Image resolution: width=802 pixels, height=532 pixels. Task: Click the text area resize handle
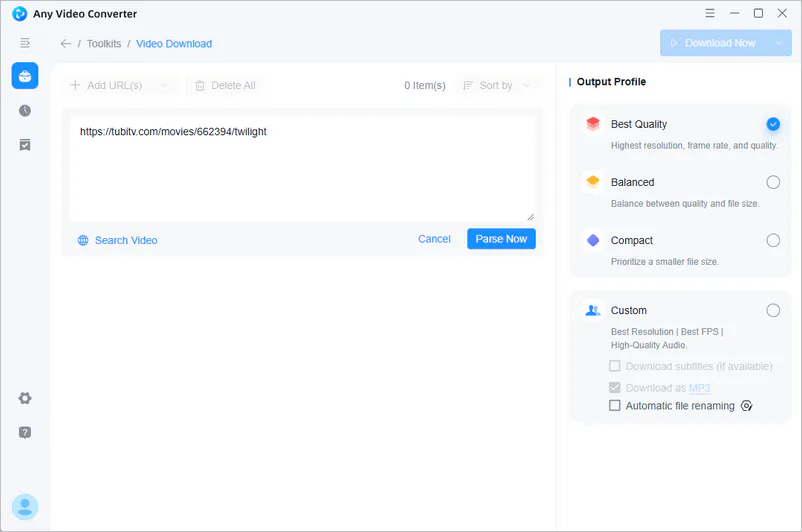531,217
